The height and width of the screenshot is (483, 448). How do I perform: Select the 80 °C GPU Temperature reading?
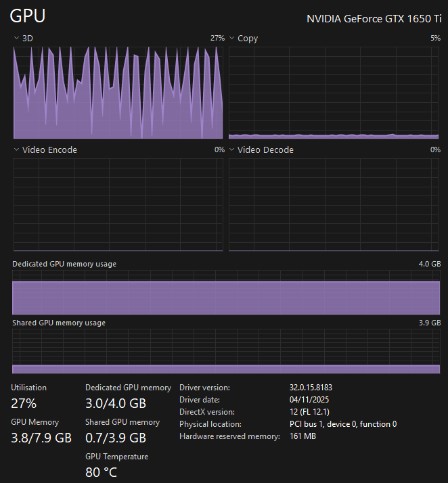click(x=102, y=472)
